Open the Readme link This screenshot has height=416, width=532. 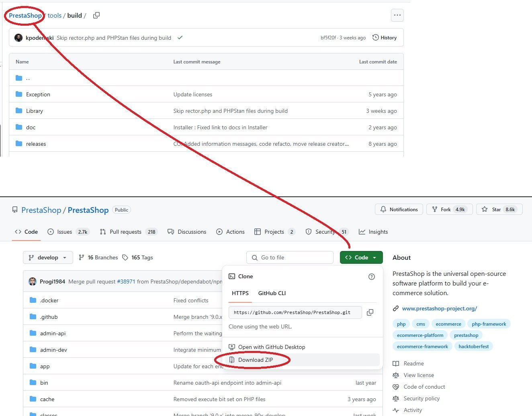(x=413, y=363)
